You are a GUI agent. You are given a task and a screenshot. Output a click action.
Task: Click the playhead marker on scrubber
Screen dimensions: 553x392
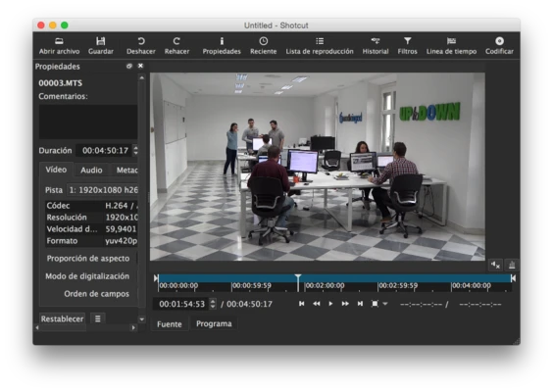298,278
